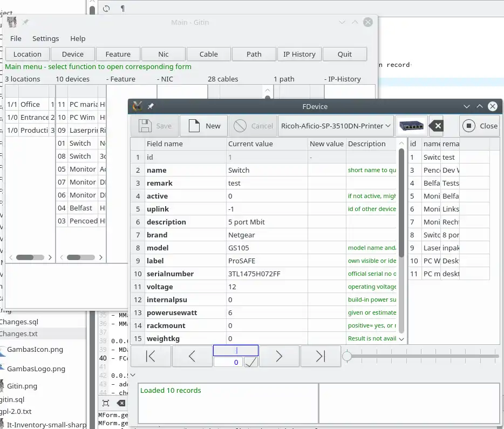Close the FDevice form with Close button
504x429 pixels.
tap(480, 126)
